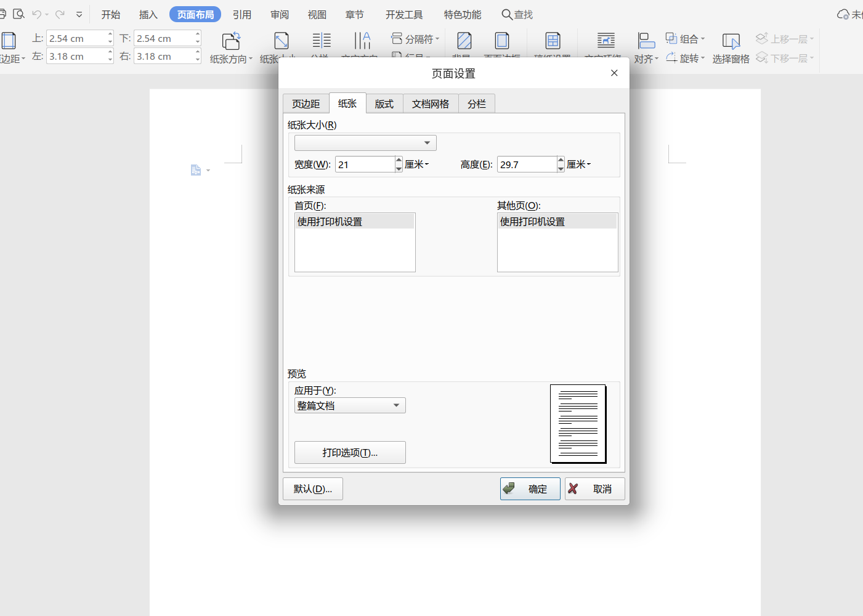863x616 pixels.
Task: Open the height unit 厘米 dropdown
Action: 579,164
